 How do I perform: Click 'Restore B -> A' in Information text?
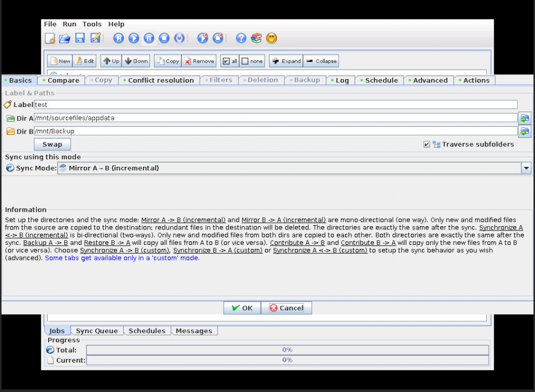click(107, 243)
